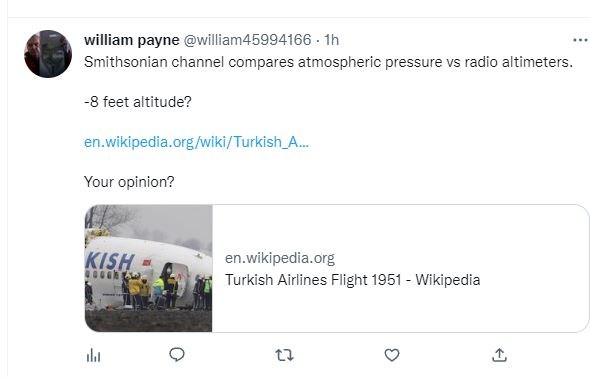Click the 'Your opinion?' text

tap(129, 182)
